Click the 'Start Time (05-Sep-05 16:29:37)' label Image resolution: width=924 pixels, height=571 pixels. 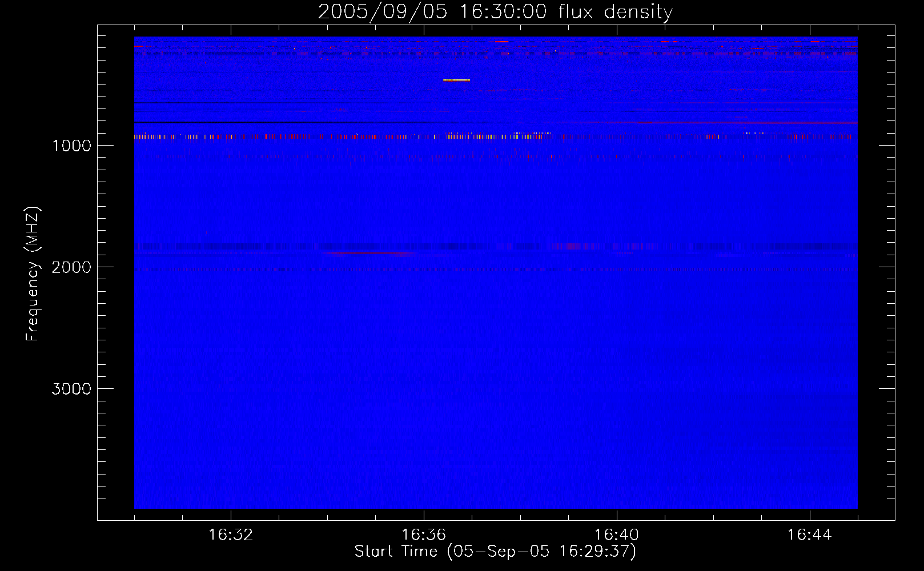click(x=495, y=551)
